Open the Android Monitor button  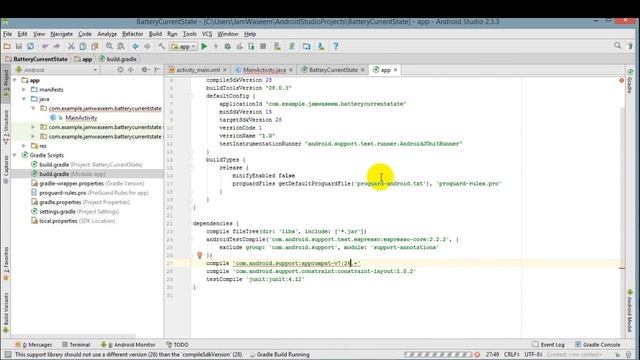click(128, 345)
